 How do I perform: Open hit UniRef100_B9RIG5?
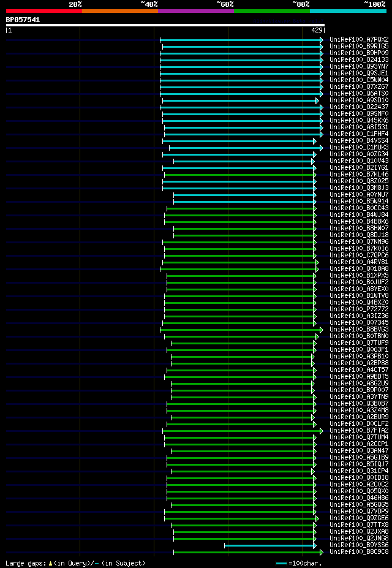(359, 47)
